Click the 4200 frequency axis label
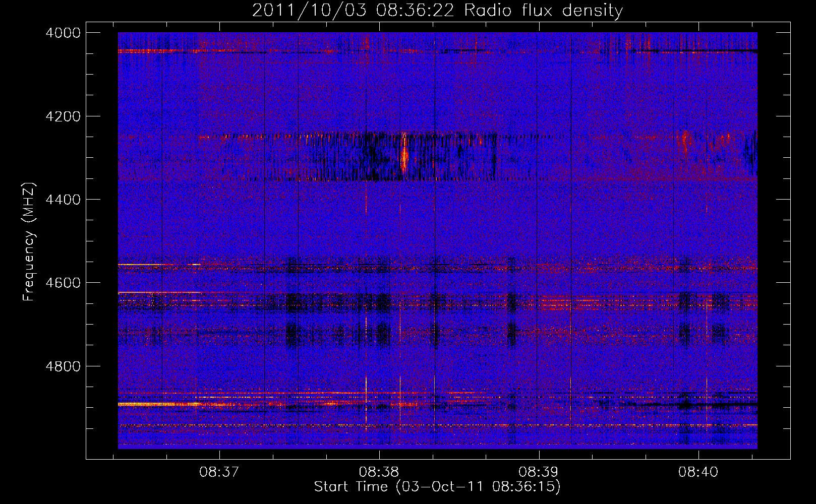 point(63,116)
